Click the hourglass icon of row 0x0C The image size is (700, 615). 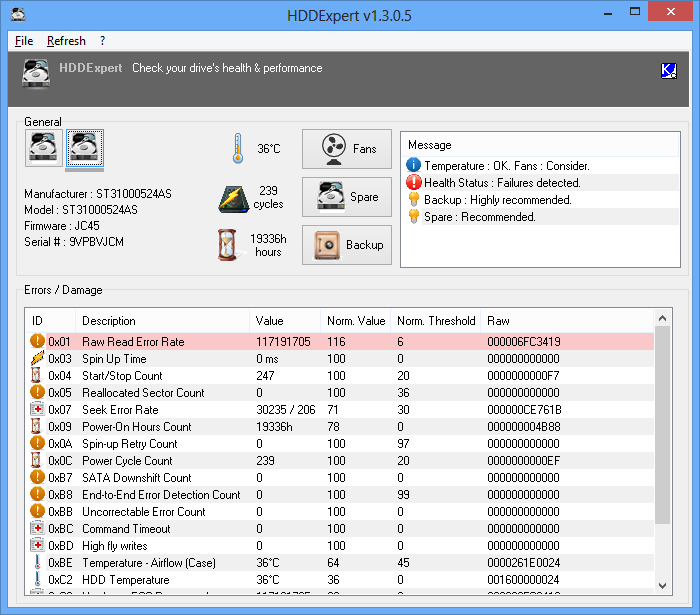click(x=36, y=460)
